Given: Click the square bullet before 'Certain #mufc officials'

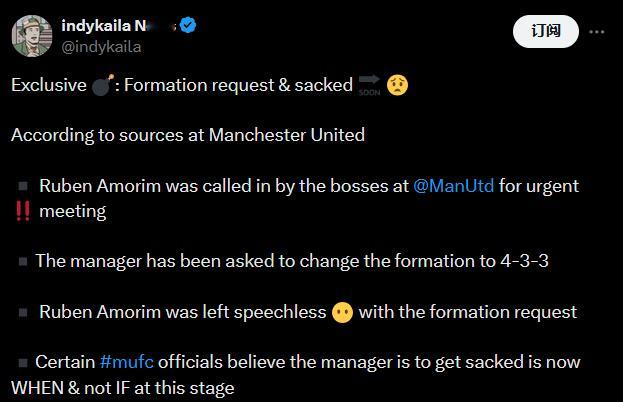Looking at the screenshot, I should pyautogui.click(x=23, y=363).
